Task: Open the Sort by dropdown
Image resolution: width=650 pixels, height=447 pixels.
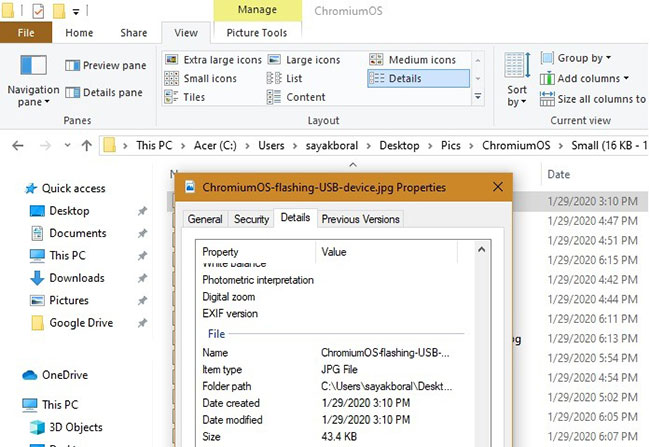Action: click(517, 80)
